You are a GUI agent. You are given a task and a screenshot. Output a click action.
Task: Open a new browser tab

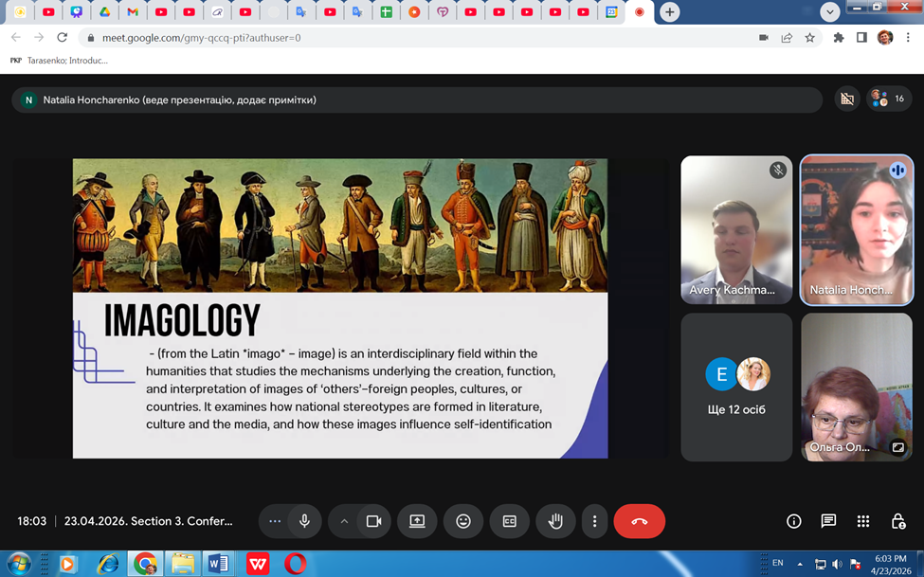[x=669, y=11]
